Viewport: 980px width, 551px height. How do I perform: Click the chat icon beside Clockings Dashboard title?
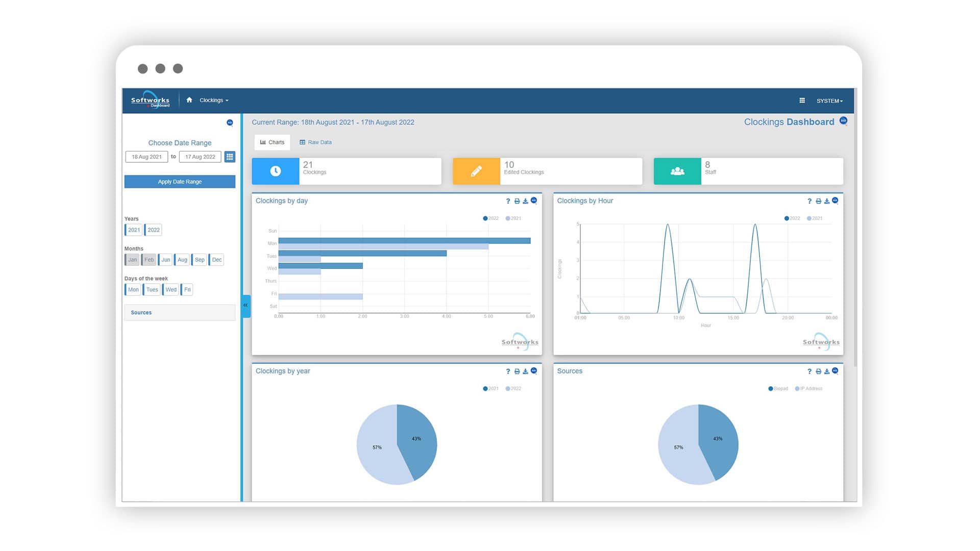tap(843, 121)
